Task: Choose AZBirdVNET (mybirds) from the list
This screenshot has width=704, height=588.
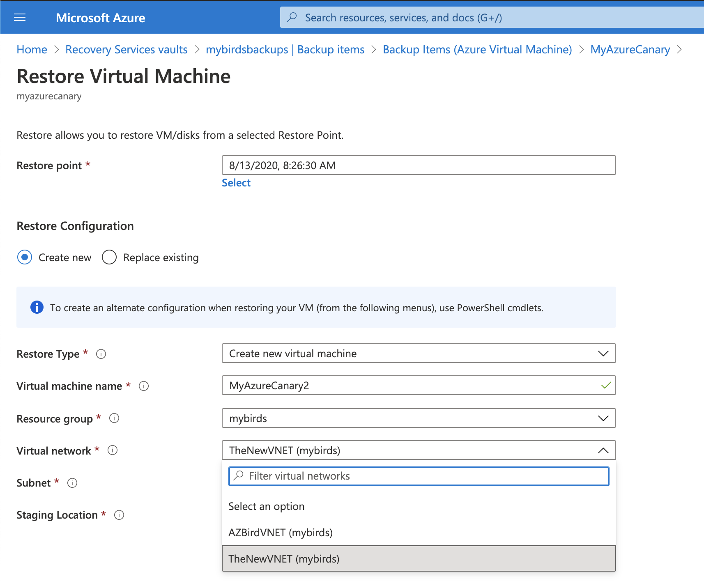Action: [x=419, y=533]
